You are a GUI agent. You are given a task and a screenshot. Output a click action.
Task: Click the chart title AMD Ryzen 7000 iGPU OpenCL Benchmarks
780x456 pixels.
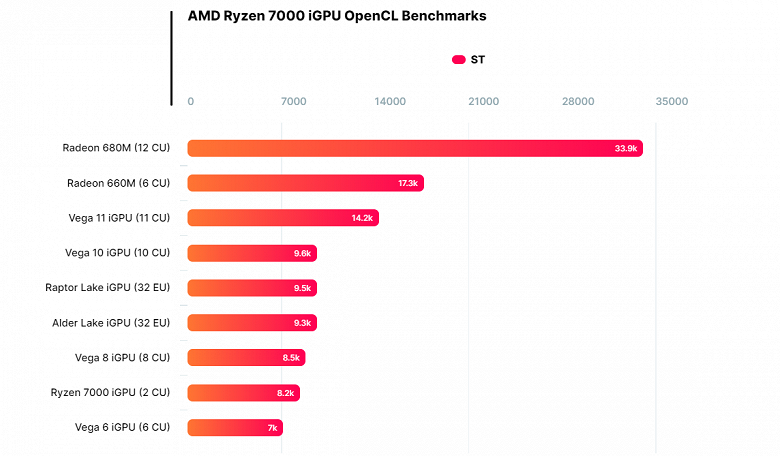click(x=337, y=16)
